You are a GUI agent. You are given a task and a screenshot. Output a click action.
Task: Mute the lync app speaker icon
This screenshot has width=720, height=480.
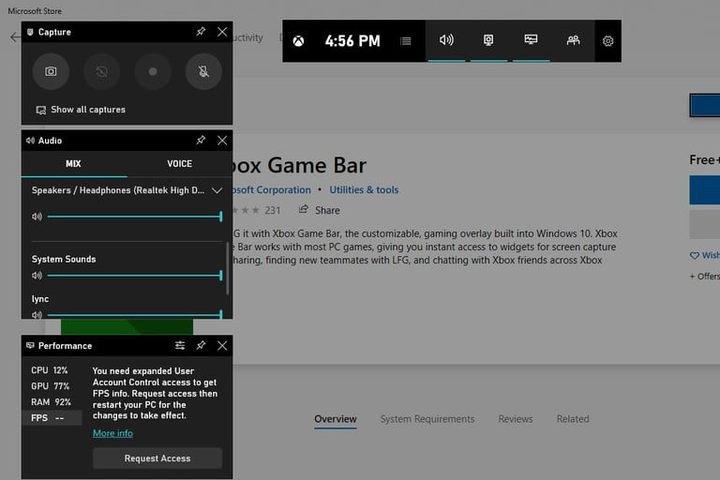click(x=37, y=315)
